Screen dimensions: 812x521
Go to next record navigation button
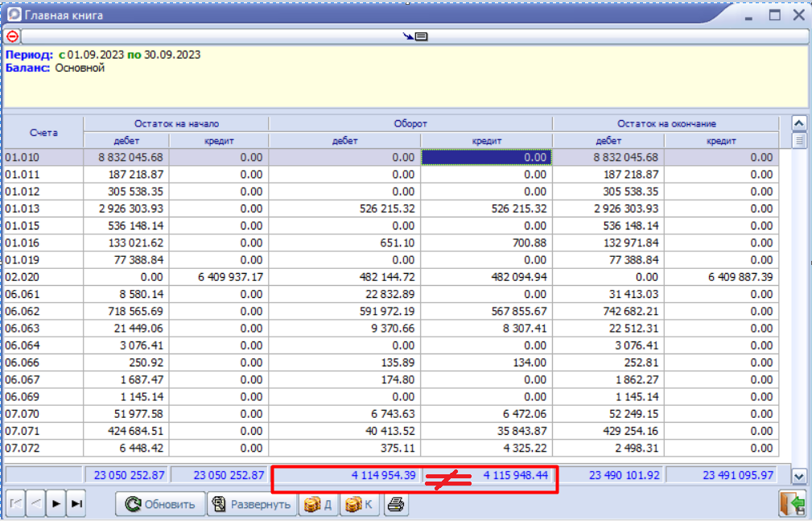coord(56,504)
